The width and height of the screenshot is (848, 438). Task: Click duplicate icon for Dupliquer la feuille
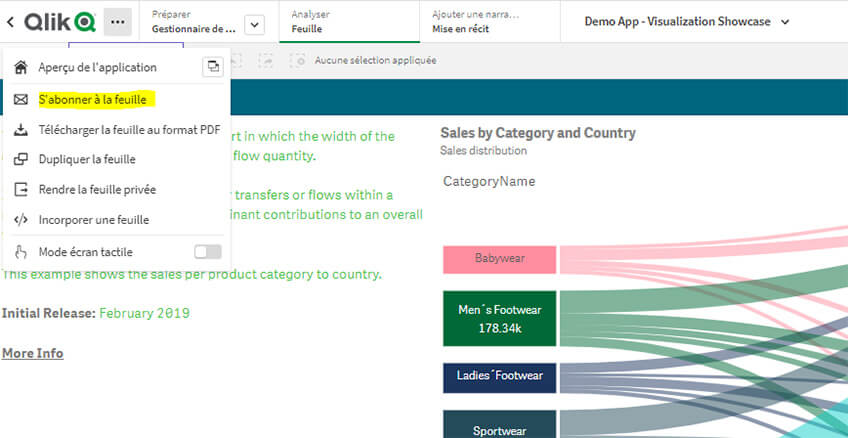pos(21,160)
